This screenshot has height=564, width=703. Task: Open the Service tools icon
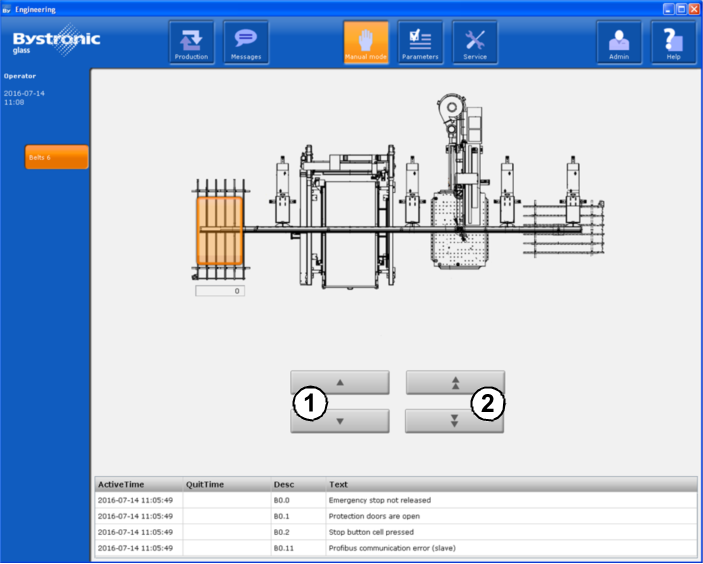pos(475,43)
